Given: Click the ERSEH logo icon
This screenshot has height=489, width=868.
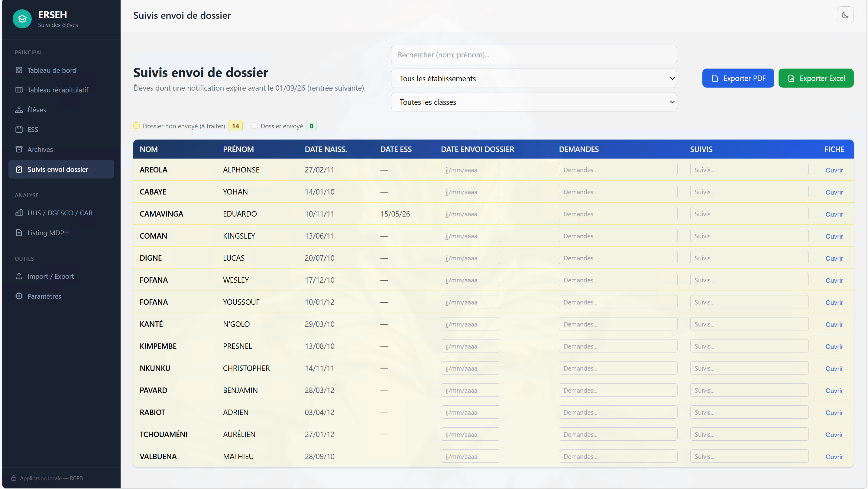Looking at the screenshot, I should coord(22,19).
